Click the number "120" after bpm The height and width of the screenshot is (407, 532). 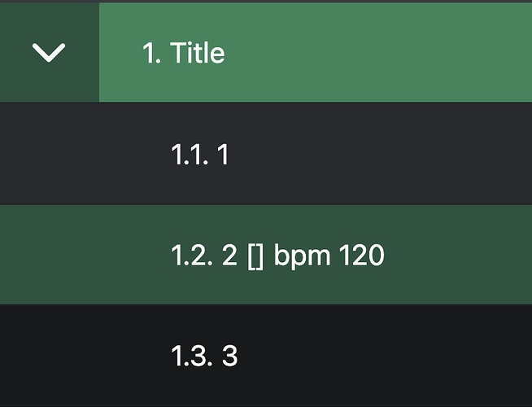[360, 256]
